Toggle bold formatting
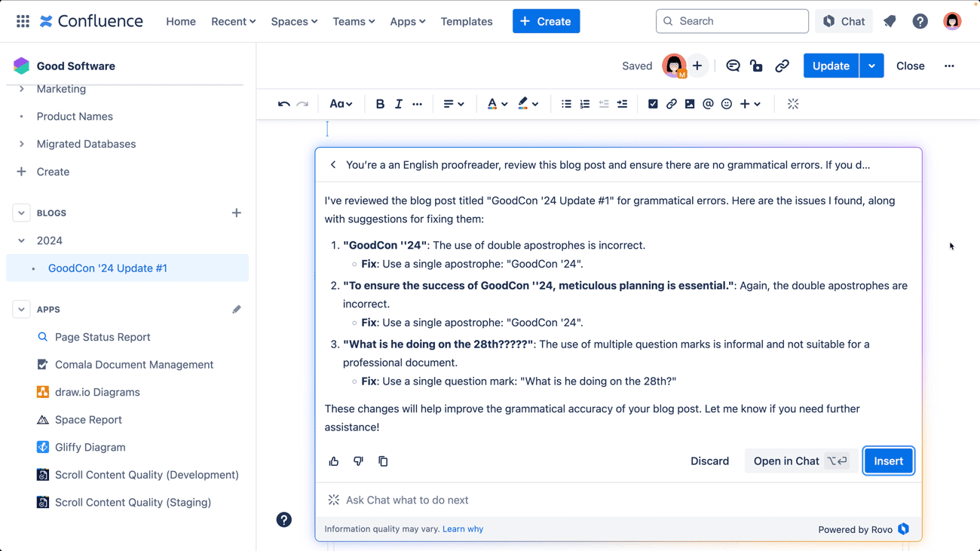This screenshot has height=551, width=980. (380, 104)
